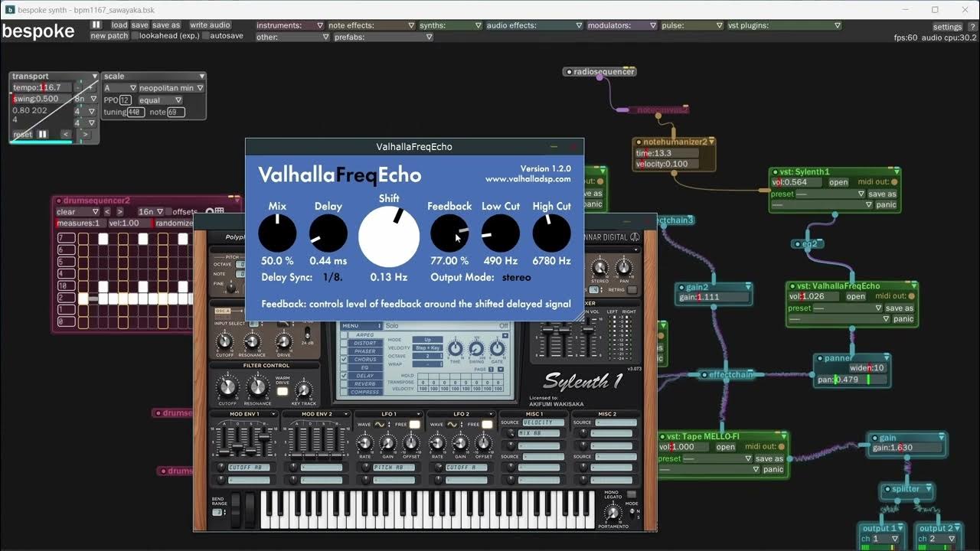Click Sylenth1 LFO 2 Gain knob
Viewport: 980px width, 551px height.
click(460, 443)
